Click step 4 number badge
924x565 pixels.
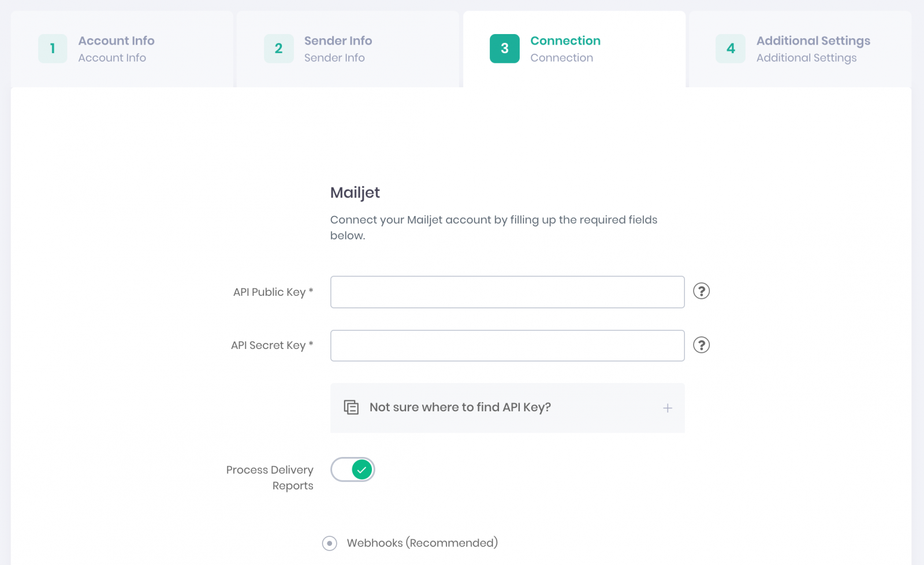[x=730, y=49]
